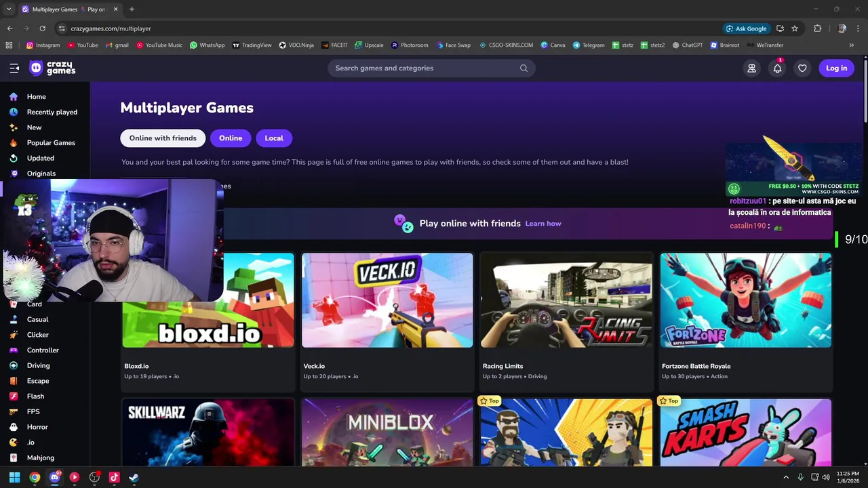This screenshot has height=488, width=868.
Task: Click the Controller category icon
Action: click(x=14, y=350)
